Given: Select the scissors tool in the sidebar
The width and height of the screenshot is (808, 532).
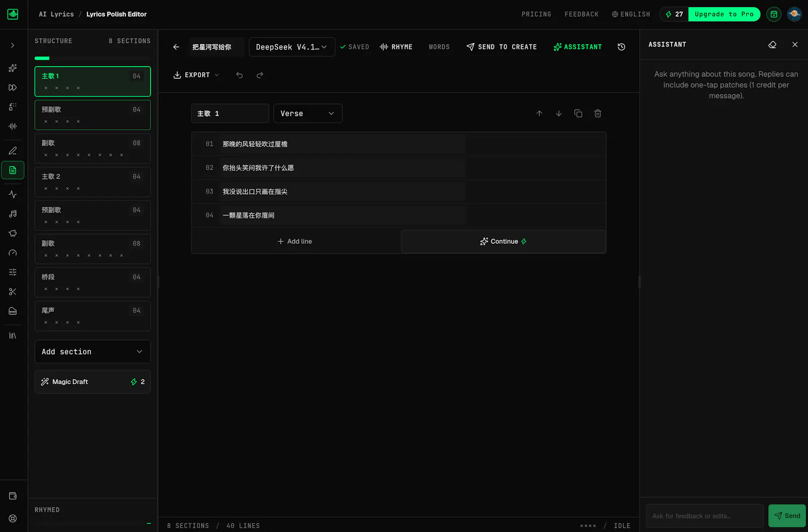Looking at the screenshot, I should [13, 292].
